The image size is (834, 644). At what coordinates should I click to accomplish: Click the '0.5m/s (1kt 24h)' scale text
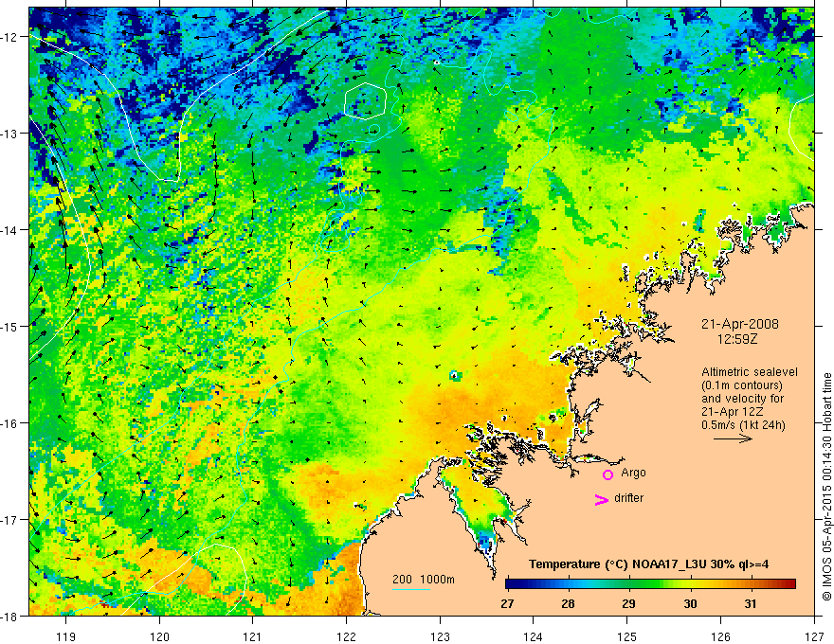tap(743, 424)
